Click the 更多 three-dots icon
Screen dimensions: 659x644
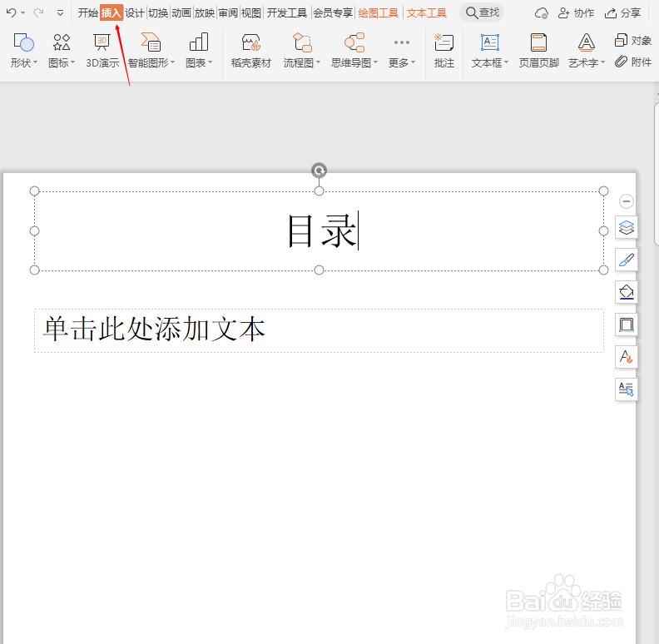click(x=402, y=42)
